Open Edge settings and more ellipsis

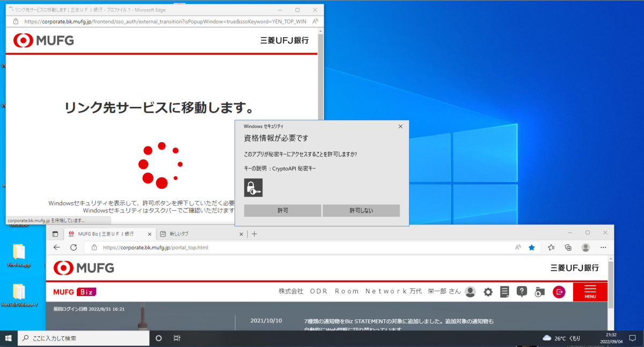[602, 247]
